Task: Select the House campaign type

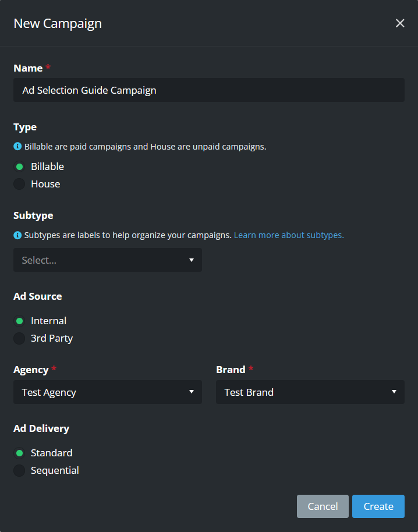Action: [19, 184]
